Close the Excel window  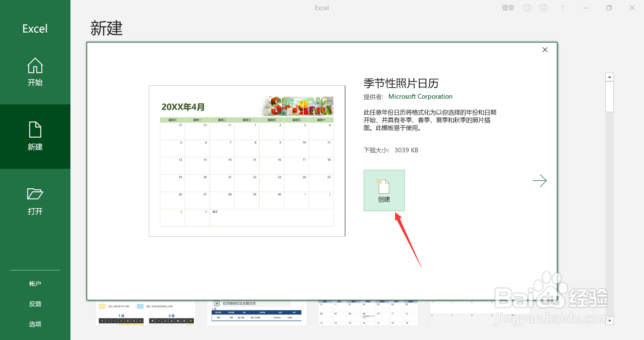[x=632, y=8]
